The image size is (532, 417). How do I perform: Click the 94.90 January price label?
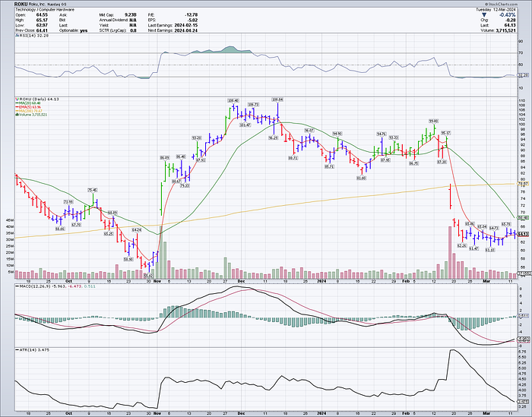click(x=337, y=134)
